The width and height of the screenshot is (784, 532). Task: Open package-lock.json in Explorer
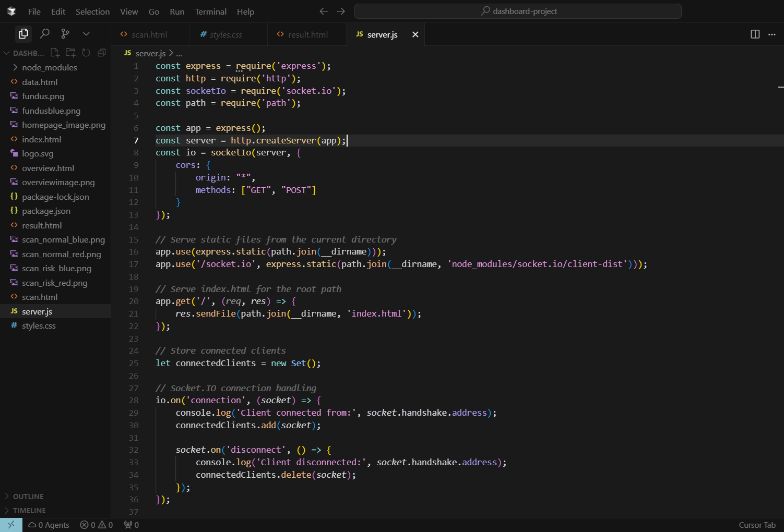point(55,197)
